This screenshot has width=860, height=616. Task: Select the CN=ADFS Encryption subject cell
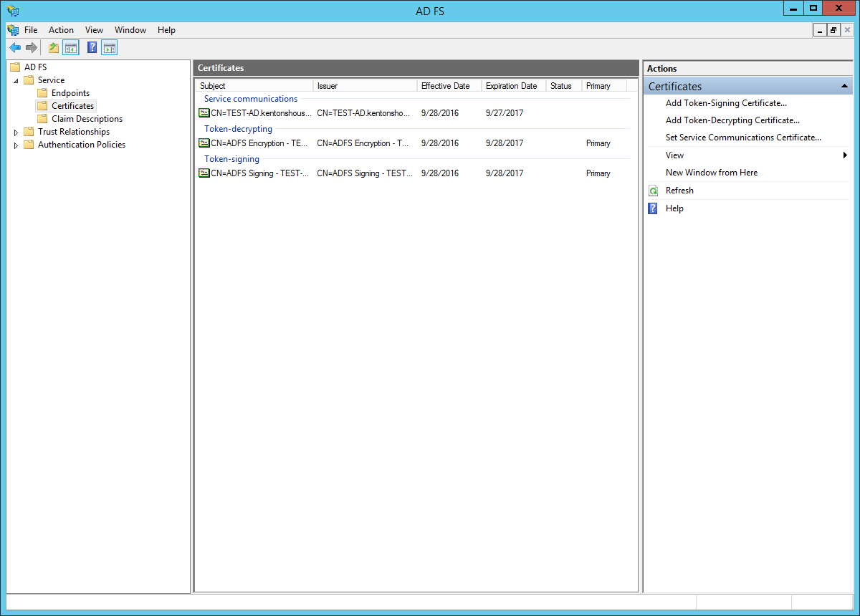click(260, 143)
